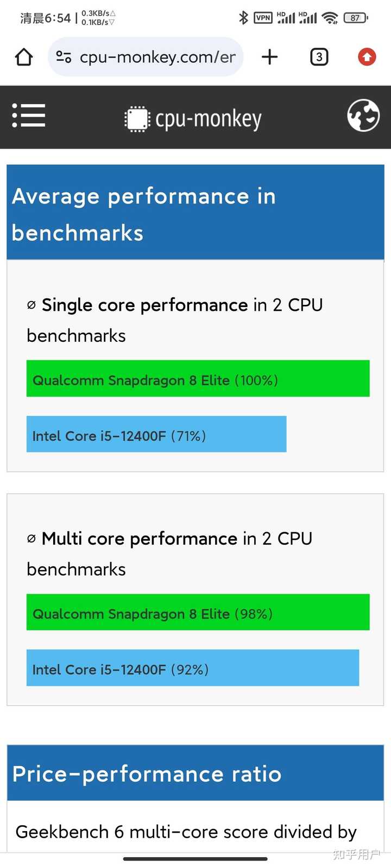Tap the battery level indicator
The height and width of the screenshot is (868, 391).
click(x=356, y=18)
